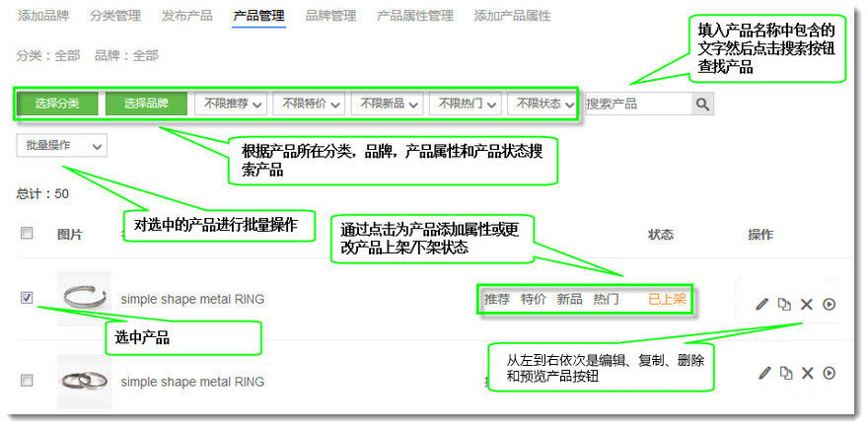The image size is (868, 428).
Task: Expand the 不限推荐 filter dropdown
Action: (232, 104)
